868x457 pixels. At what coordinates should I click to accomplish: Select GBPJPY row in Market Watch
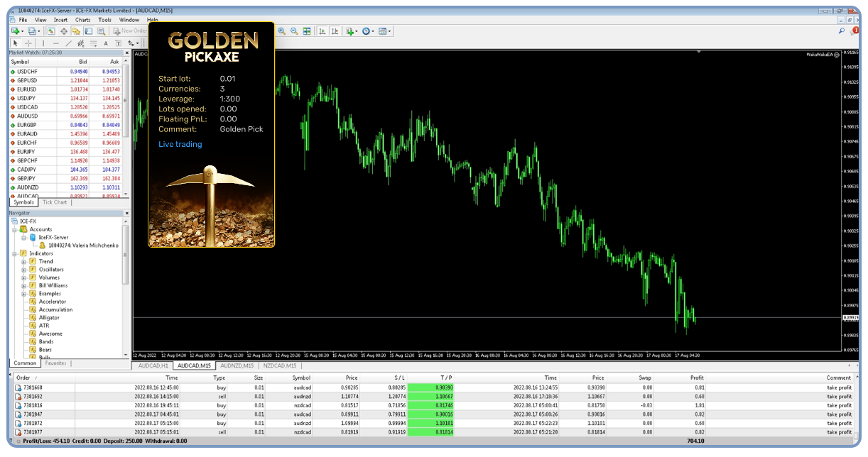(x=66, y=179)
